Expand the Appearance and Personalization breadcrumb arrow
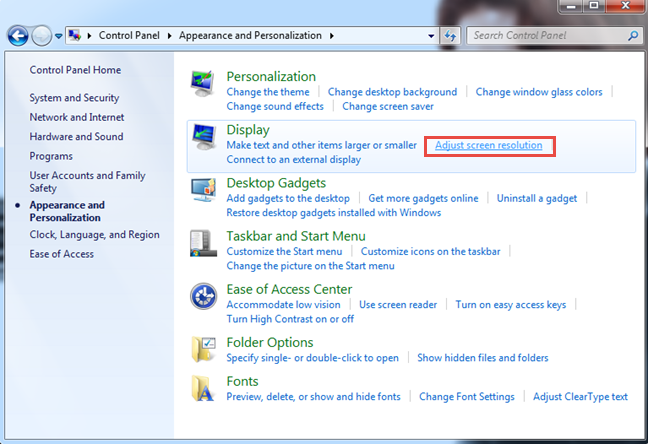The width and height of the screenshot is (648, 444). pyautogui.click(x=331, y=36)
